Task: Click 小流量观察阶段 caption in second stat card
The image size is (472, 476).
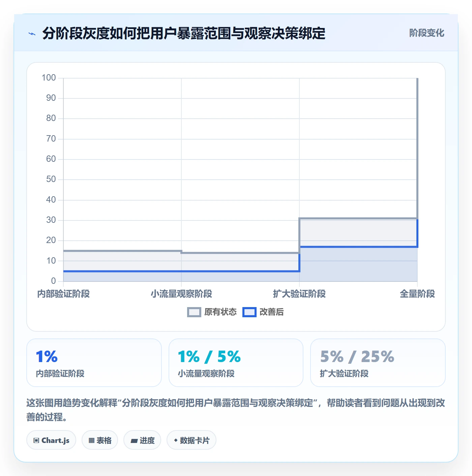Action: (206, 374)
